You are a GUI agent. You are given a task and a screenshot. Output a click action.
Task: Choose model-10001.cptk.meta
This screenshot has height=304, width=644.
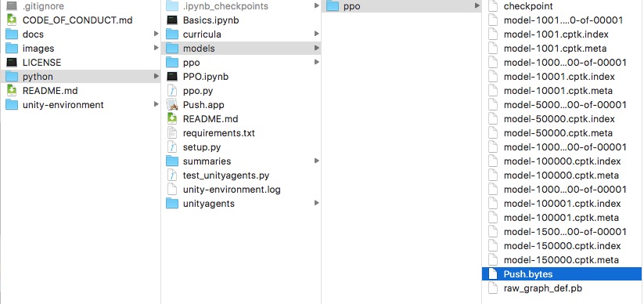coord(558,91)
